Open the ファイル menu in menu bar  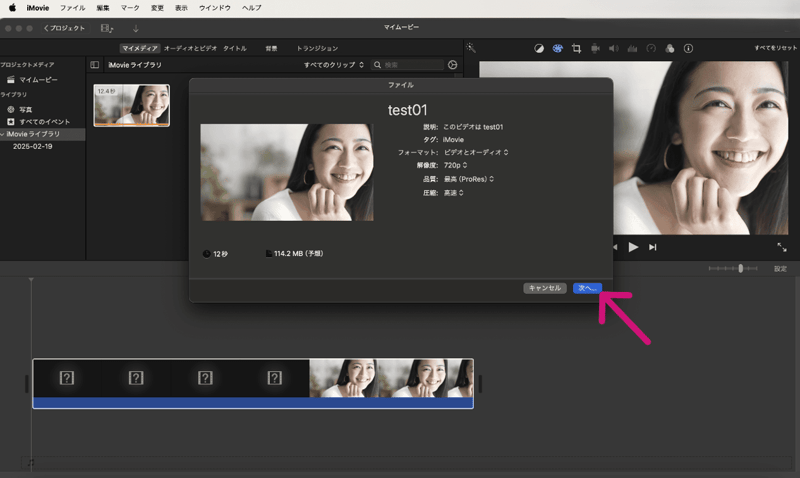[72, 7]
